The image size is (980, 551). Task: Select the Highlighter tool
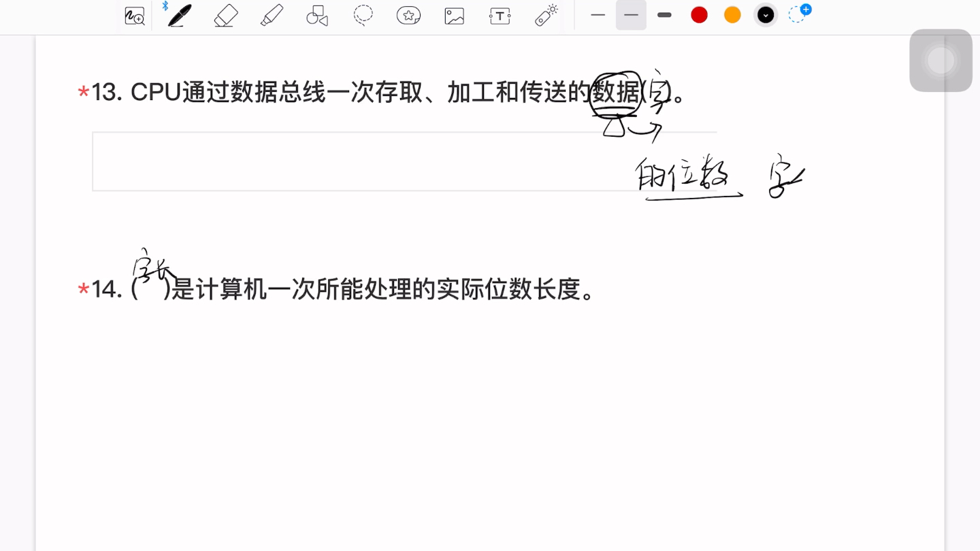(x=272, y=15)
